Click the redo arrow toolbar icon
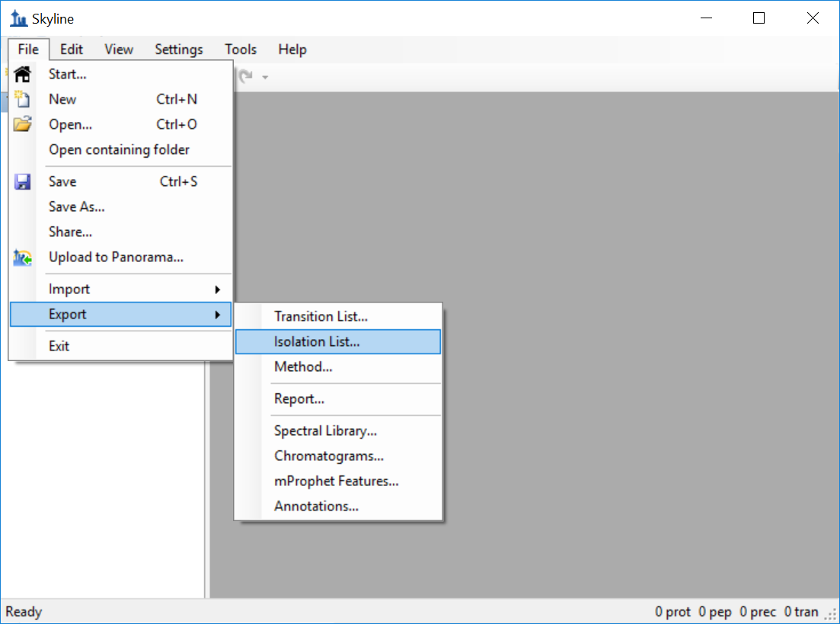 (x=246, y=77)
